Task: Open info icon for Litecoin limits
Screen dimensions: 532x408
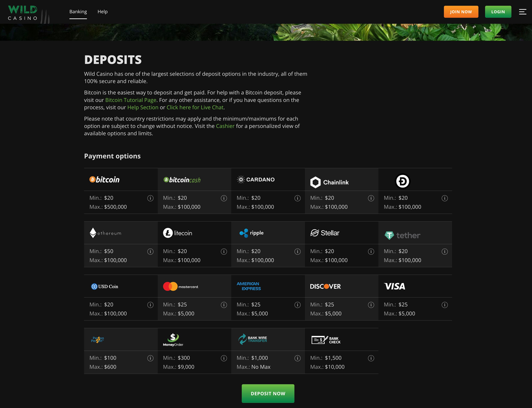Action: (x=224, y=251)
